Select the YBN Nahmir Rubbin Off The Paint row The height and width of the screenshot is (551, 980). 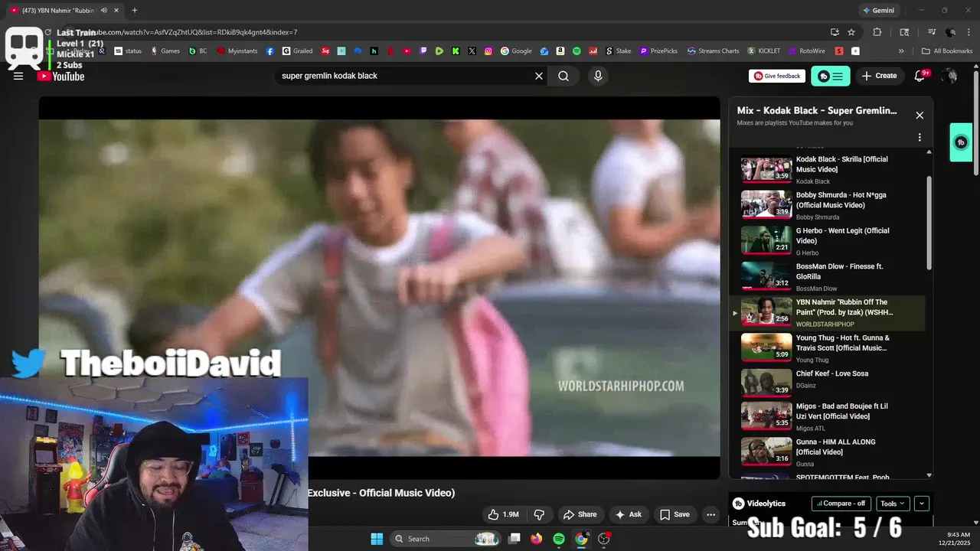point(827,313)
